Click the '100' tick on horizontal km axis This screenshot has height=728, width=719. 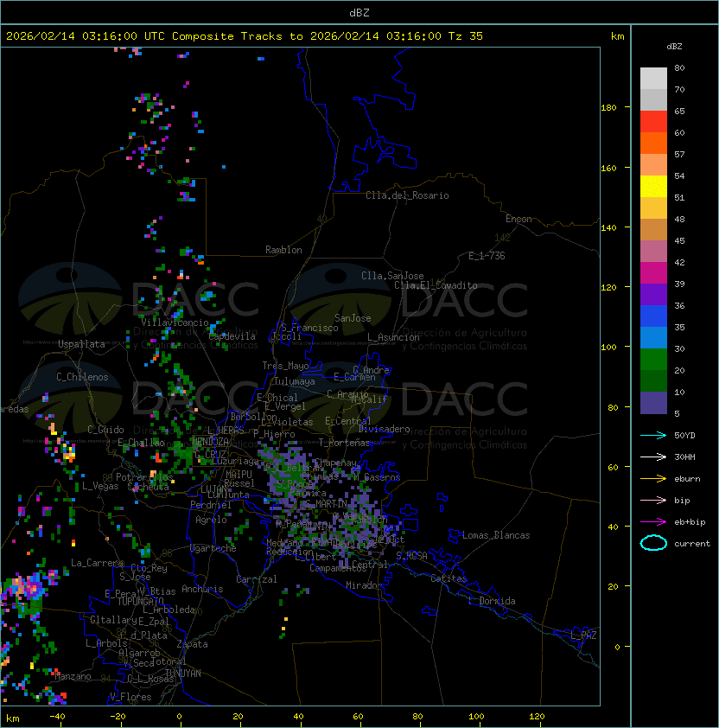[x=476, y=717]
